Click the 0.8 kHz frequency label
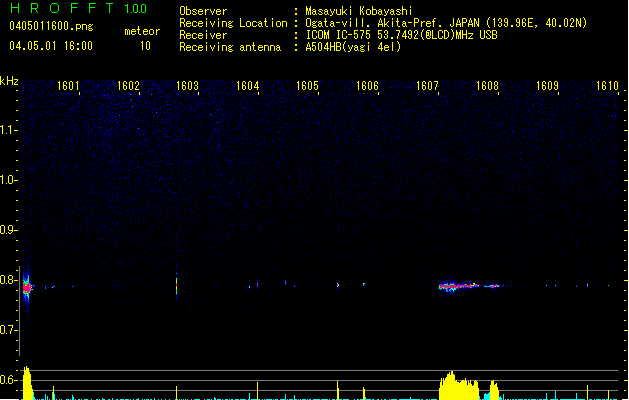 (x=8, y=280)
